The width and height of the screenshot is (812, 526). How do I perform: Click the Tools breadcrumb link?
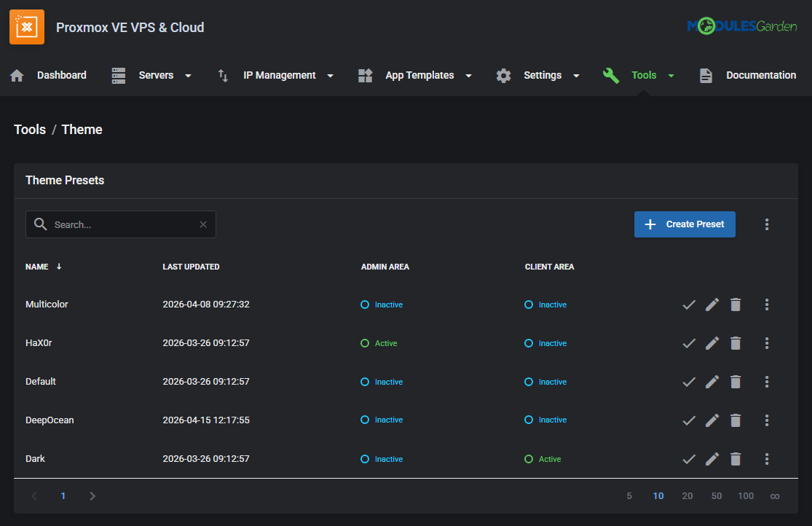pyautogui.click(x=29, y=129)
